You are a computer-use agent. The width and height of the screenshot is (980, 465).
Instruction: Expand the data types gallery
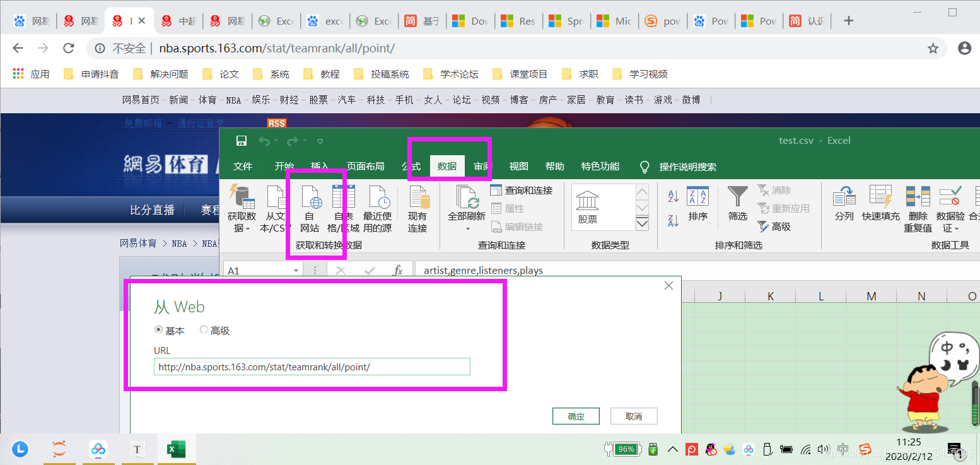point(642,223)
